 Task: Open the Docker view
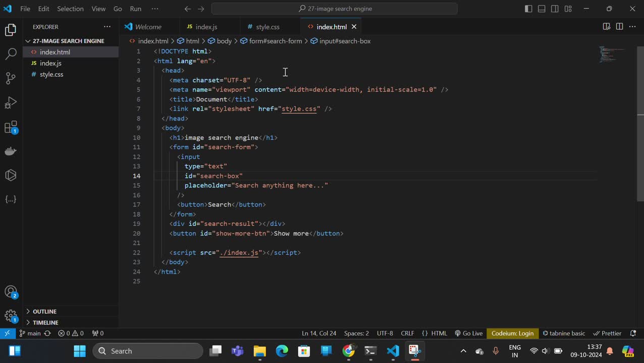(11, 151)
